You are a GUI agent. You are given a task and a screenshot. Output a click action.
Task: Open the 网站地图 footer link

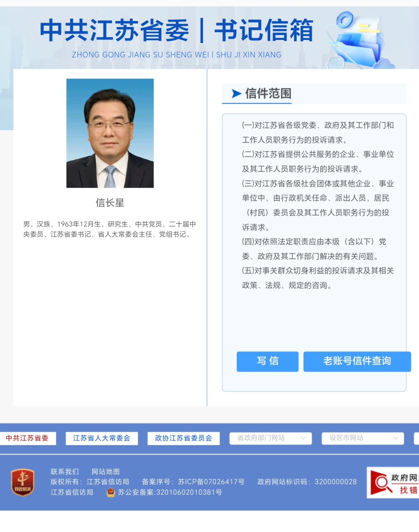point(106,472)
